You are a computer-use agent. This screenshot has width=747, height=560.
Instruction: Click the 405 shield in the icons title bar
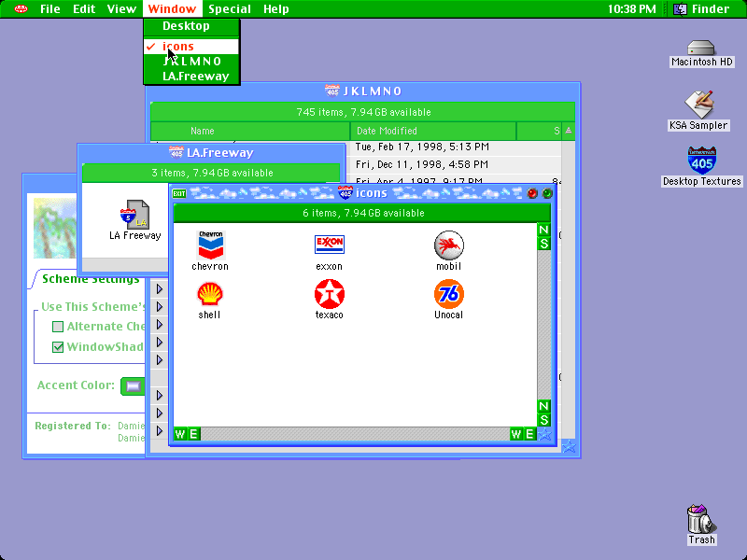point(345,193)
